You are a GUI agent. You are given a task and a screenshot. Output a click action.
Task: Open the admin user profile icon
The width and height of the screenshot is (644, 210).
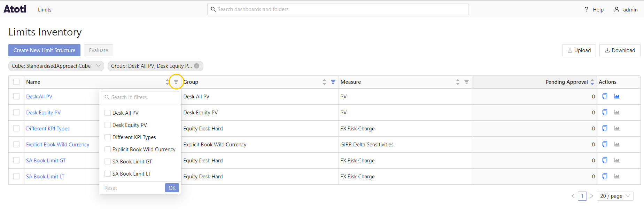pos(616,9)
